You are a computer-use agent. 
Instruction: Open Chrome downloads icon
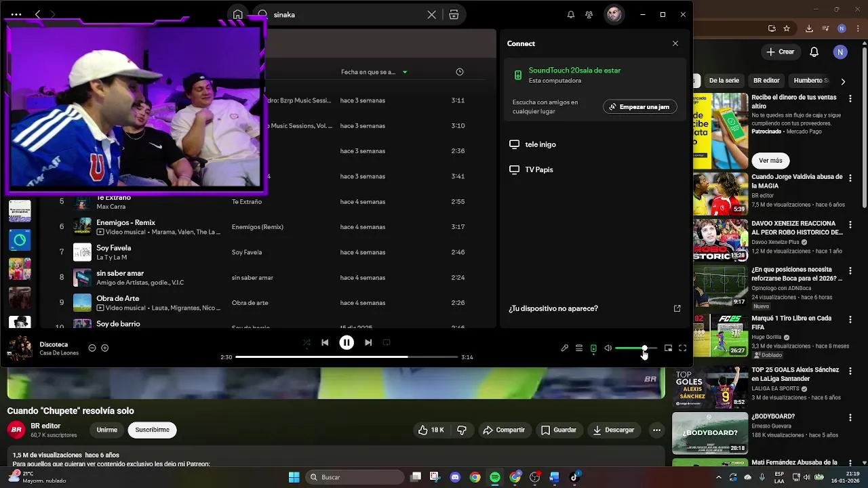click(809, 28)
